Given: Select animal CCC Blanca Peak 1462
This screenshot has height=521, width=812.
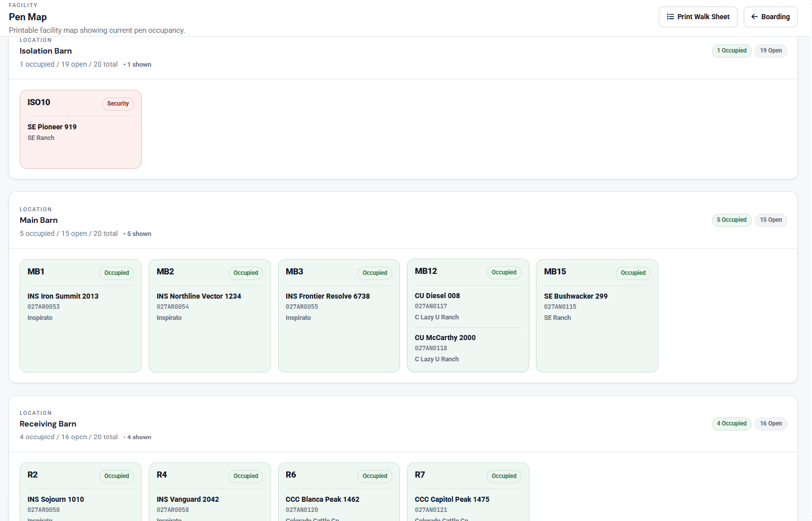Looking at the screenshot, I should (323, 499).
